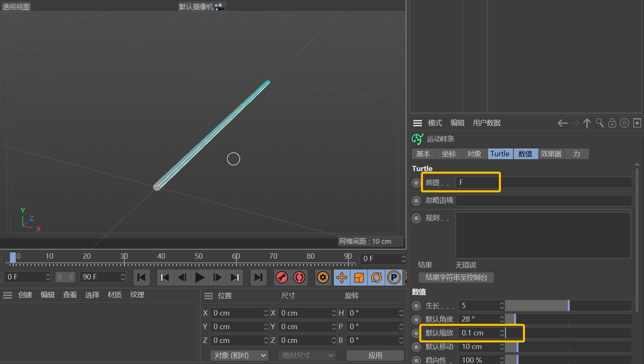Open the 纹理 menu in material manager
The image size is (644, 364).
[x=137, y=295]
